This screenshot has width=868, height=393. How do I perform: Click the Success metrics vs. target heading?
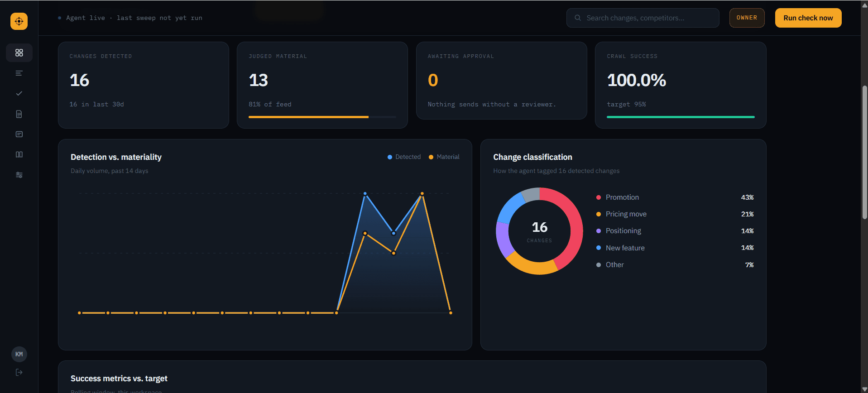119,379
